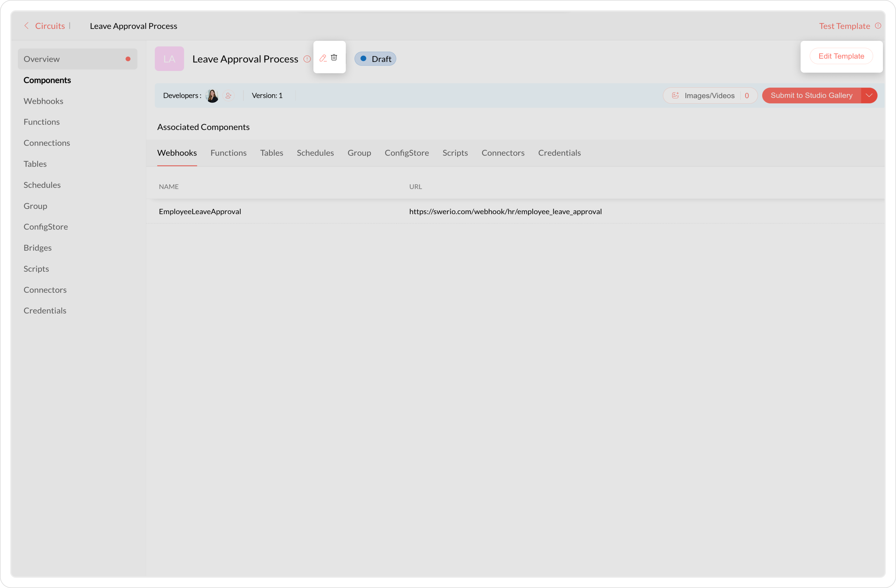Viewport: 896px width, 588px height.
Task: Click the back arrow next to Circuits
Action: tap(26, 26)
